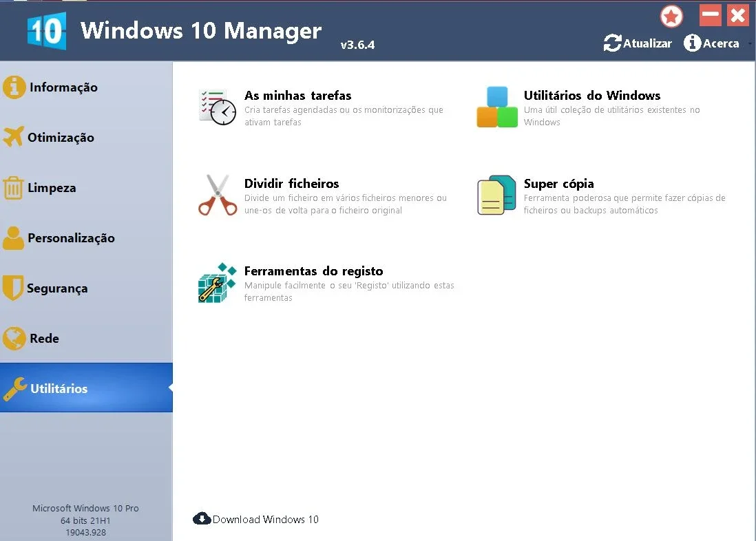Click the Utilitários wrench icon
756x541 pixels.
tap(15, 389)
